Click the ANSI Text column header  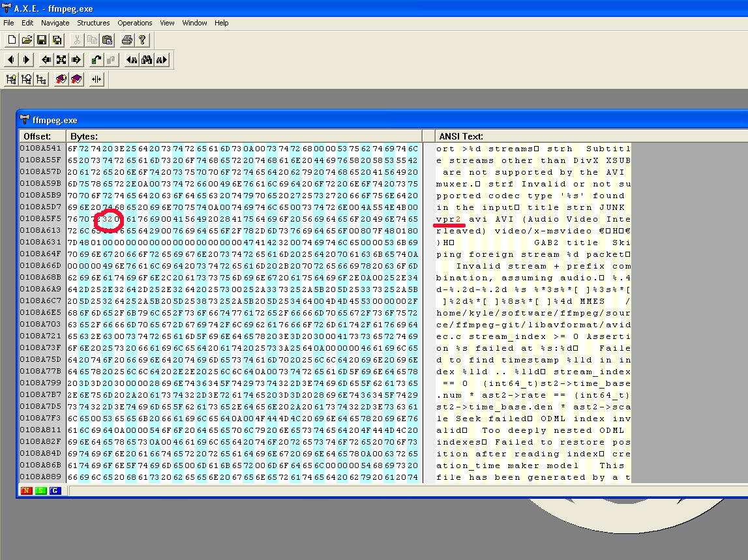pos(591,136)
